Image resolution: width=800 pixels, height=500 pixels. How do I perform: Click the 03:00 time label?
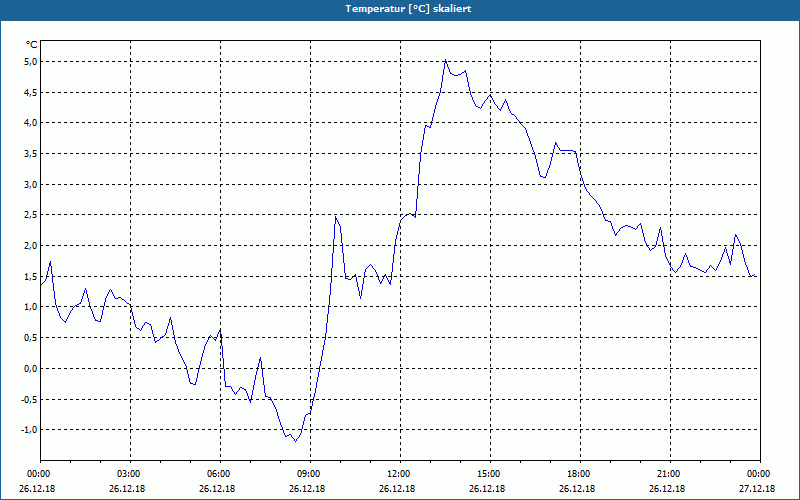pyautogui.click(x=131, y=474)
